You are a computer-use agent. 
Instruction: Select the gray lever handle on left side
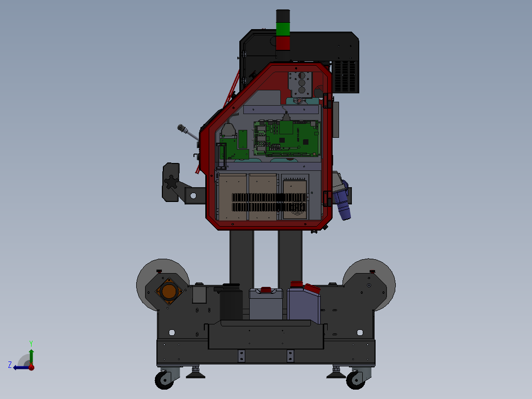[188, 132]
